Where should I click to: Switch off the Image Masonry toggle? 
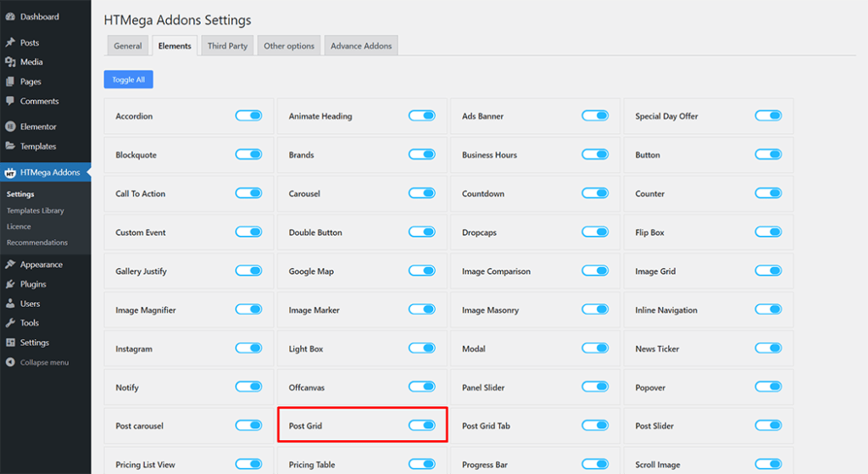tap(595, 309)
